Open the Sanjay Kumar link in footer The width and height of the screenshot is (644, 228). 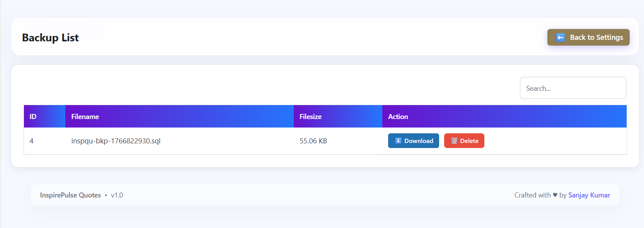[589, 195]
